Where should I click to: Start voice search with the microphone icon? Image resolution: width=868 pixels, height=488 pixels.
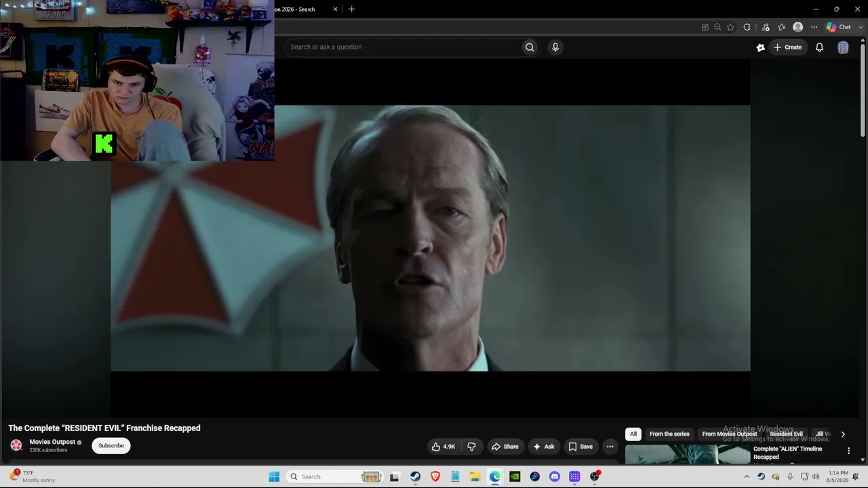click(x=555, y=47)
